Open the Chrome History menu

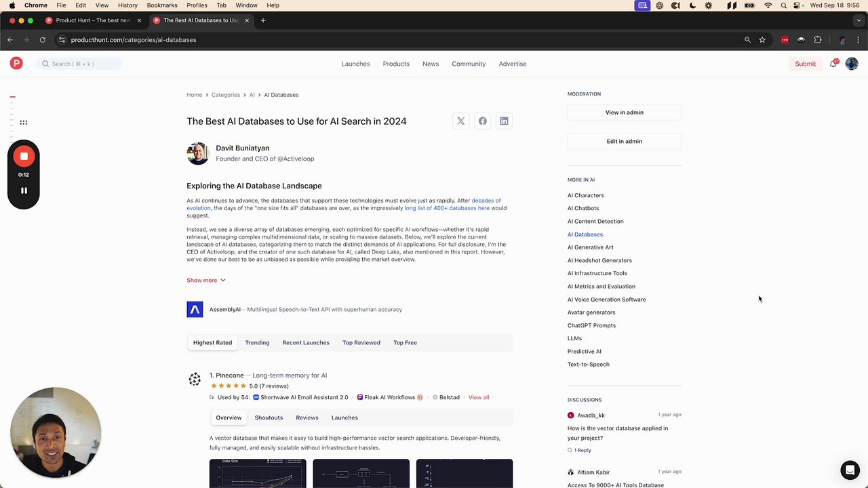(127, 5)
